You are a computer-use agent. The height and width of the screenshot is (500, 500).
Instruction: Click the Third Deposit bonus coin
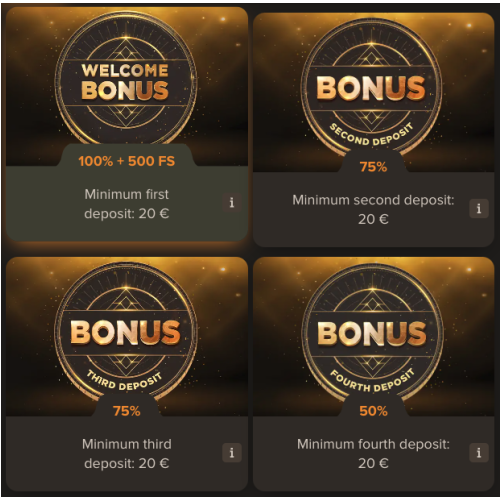click(126, 332)
